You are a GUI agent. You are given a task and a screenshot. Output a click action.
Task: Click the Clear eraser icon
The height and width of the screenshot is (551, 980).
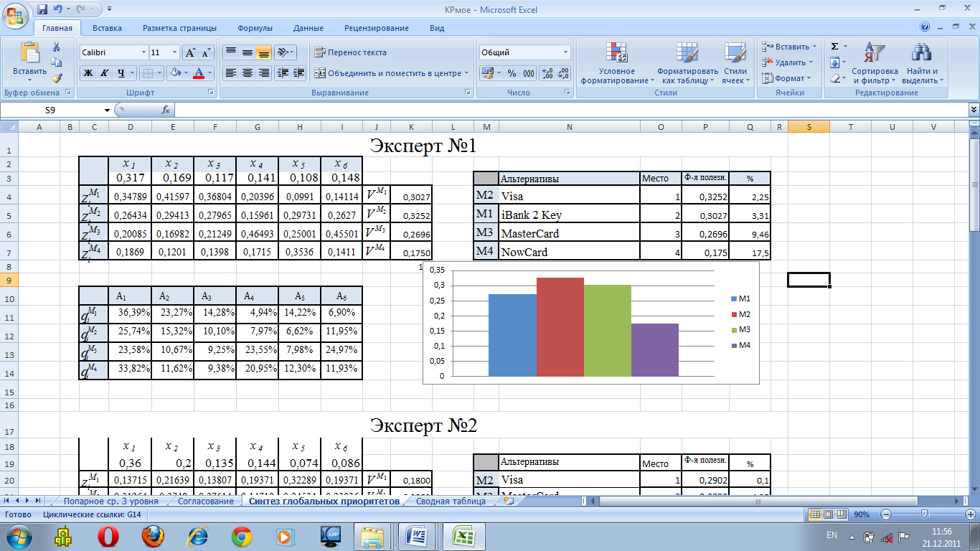click(x=835, y=78)
